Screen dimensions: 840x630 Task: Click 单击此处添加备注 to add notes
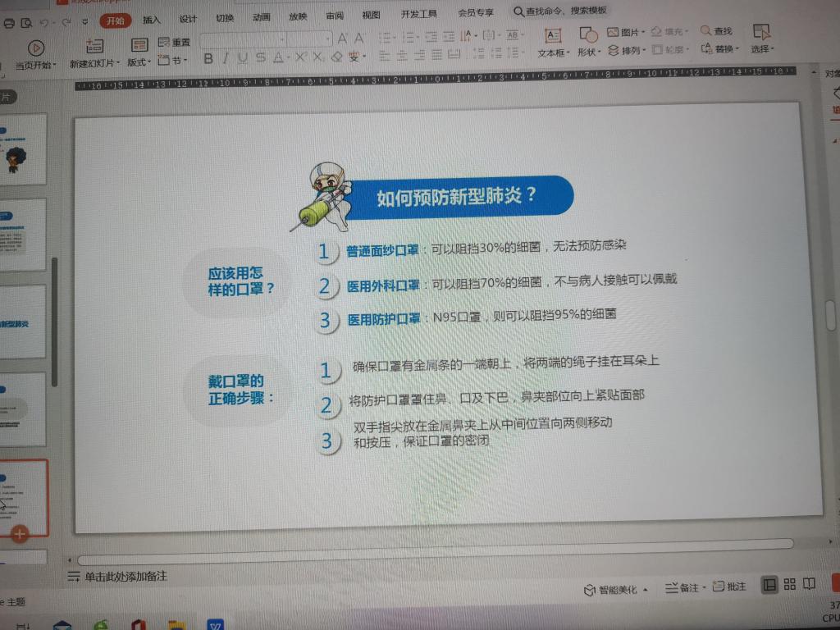(x=126, y=577)
